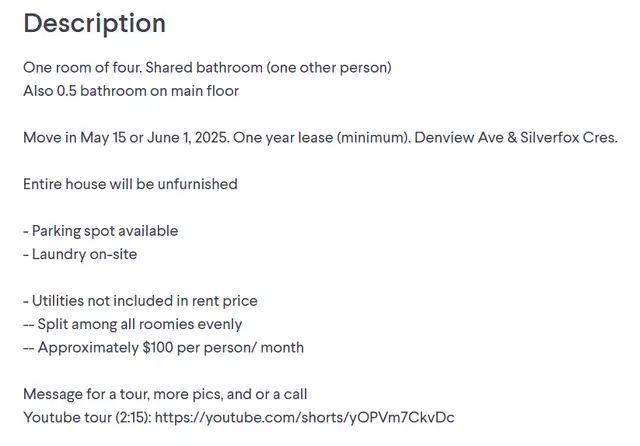Click the "Parking spot available" bullet

pos(101,231)
